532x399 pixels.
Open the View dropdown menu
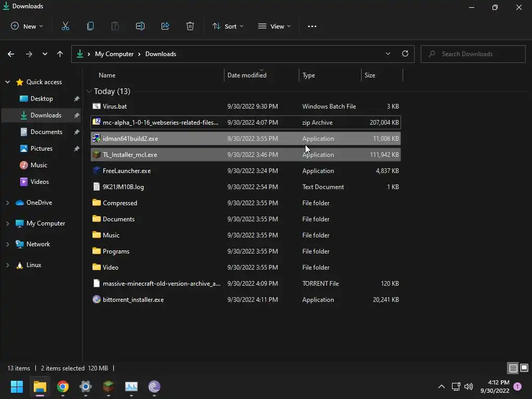274,26
